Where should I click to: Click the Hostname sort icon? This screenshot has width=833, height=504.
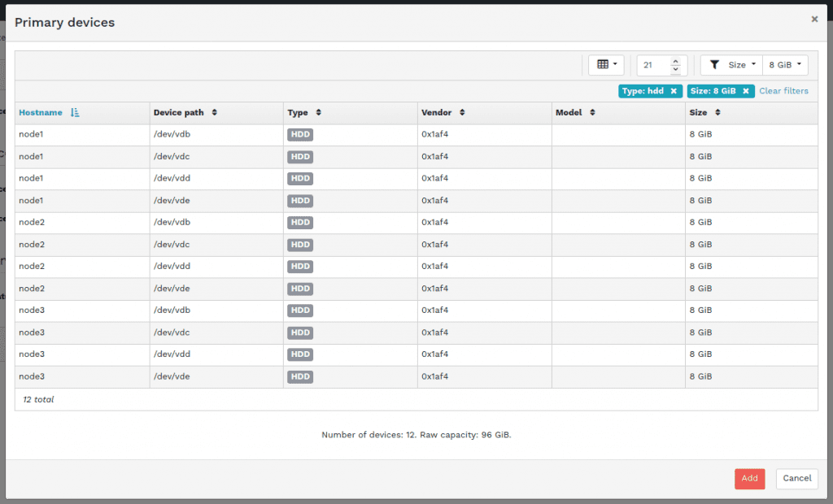pos(75,113)
